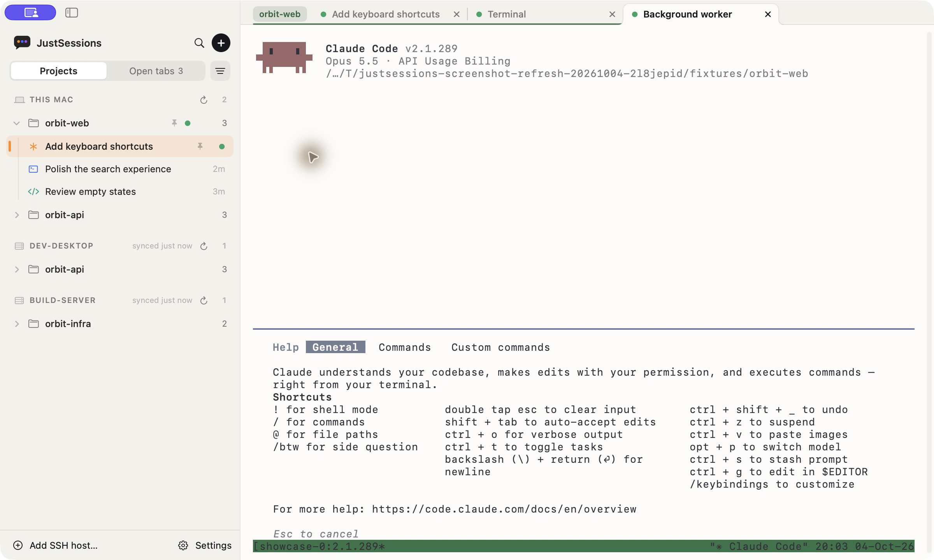Click Add SSH host…

click(55, 545)
